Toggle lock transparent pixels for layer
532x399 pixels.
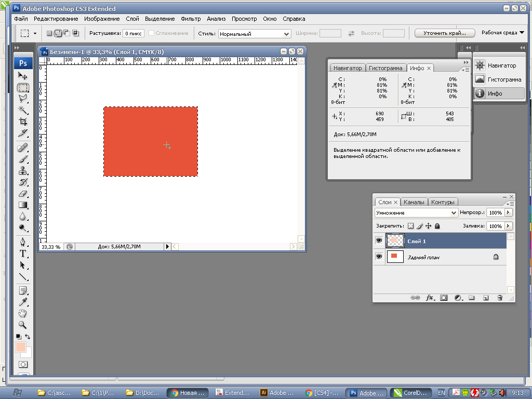(x=410, y=227)
